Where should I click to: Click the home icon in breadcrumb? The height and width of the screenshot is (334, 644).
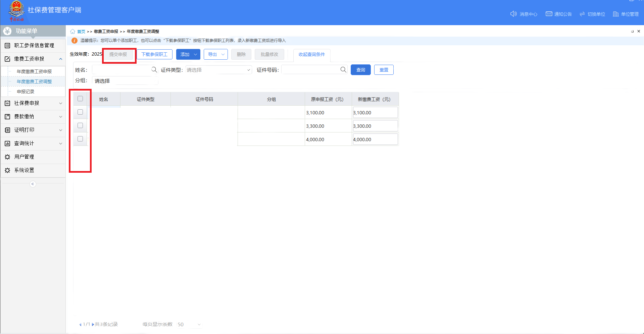coord(72,32)
